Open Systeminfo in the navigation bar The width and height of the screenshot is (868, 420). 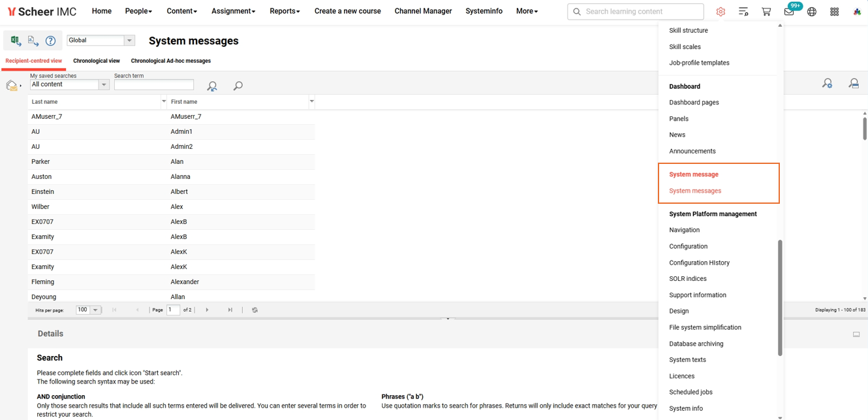484,11
